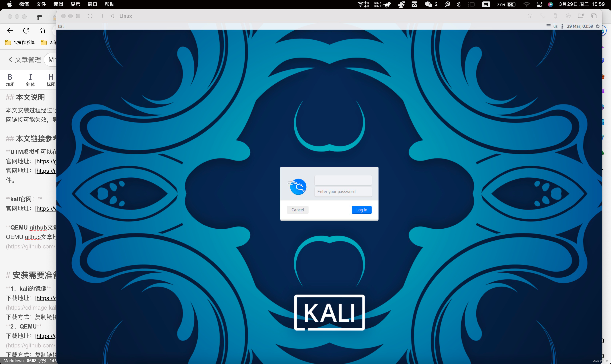
Task: Open the USB devices icon in UTM toolbar
Action: (555, 16)
